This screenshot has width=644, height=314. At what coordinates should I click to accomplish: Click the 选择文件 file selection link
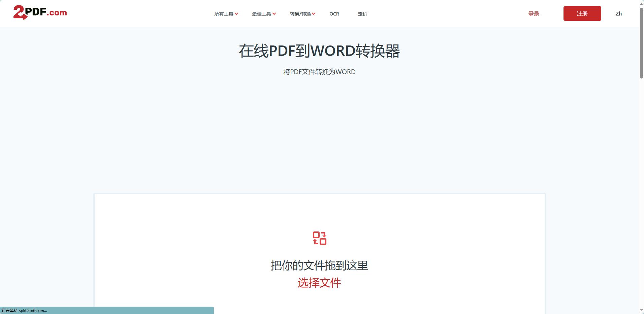click(319, 283)
